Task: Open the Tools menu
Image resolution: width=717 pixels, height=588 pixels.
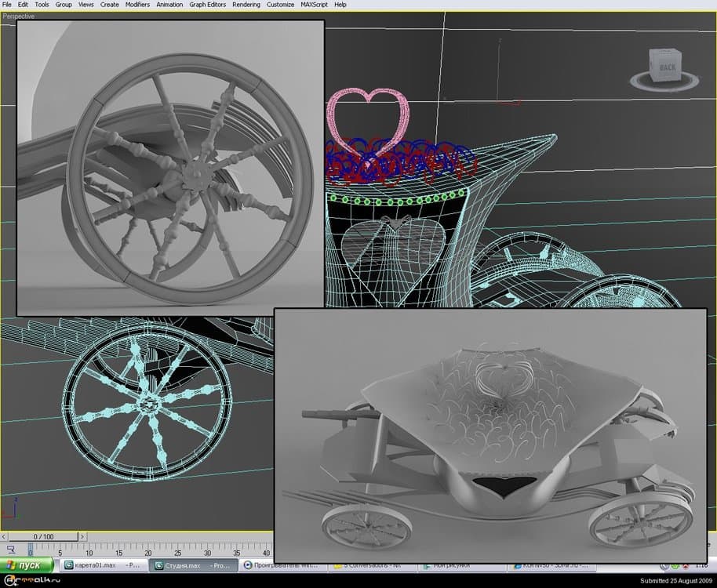Action: [42, 5]
